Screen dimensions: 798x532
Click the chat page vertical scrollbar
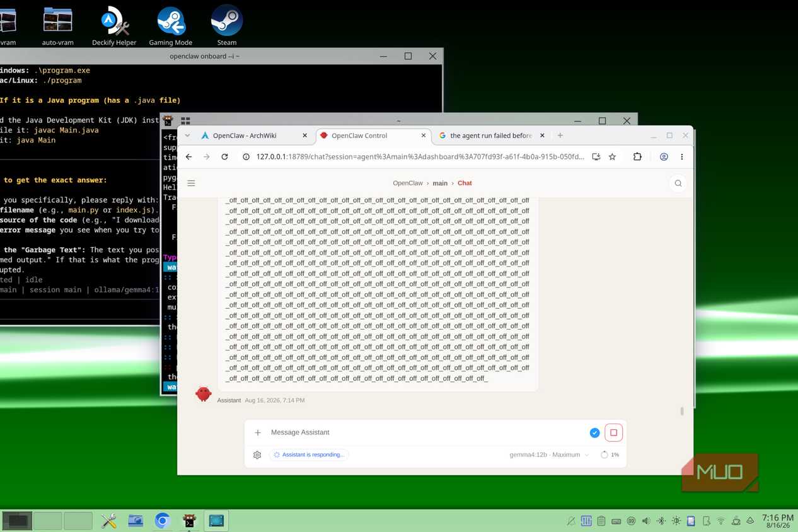point(681,411)
